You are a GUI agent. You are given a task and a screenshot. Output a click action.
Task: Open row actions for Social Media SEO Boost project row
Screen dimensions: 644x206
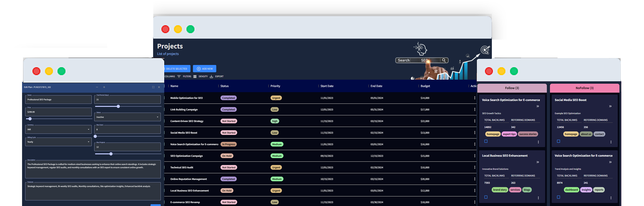[474, 132]
